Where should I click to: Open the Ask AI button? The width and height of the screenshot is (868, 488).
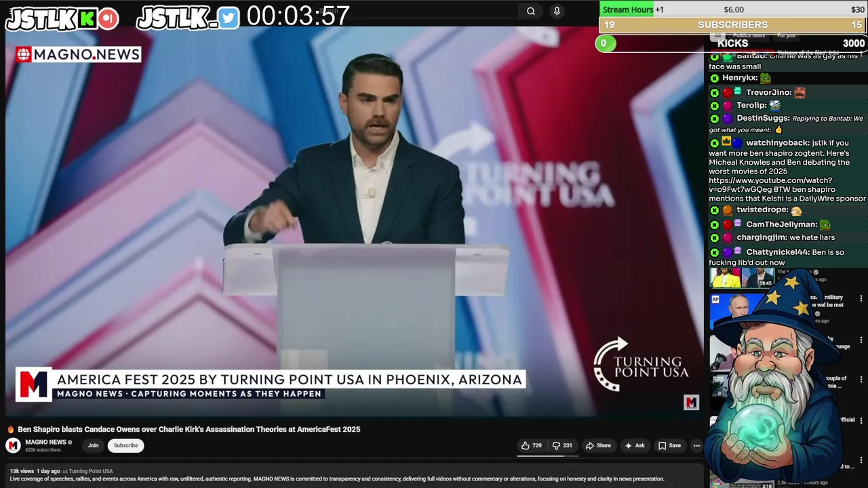[x=635, y=445]
